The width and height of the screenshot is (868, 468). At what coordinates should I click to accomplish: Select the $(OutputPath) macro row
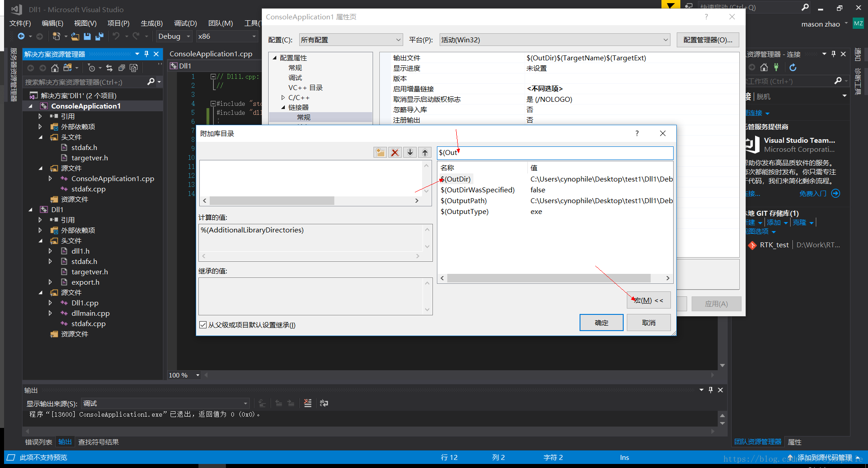[555, 200]
